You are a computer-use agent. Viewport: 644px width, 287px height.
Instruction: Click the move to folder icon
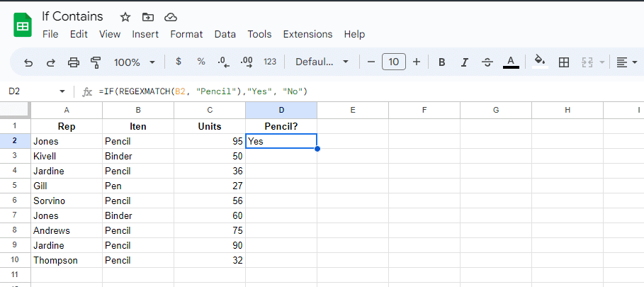point(147,17)
